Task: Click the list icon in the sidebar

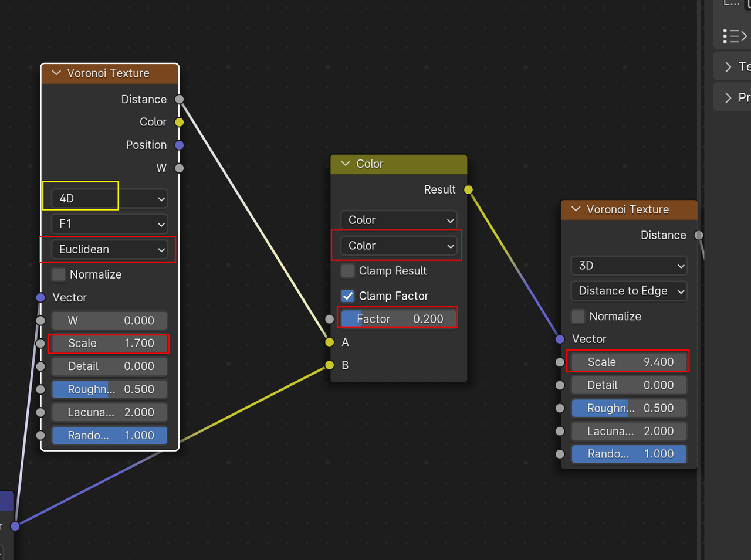Action: (735, 36)
